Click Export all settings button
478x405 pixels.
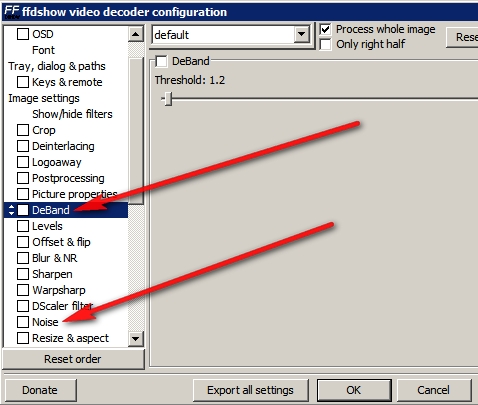click(x=250, y=390)
